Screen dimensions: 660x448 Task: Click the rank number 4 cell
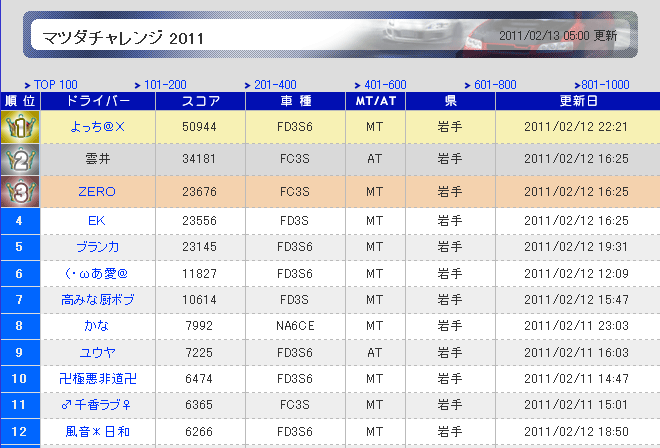20,221
